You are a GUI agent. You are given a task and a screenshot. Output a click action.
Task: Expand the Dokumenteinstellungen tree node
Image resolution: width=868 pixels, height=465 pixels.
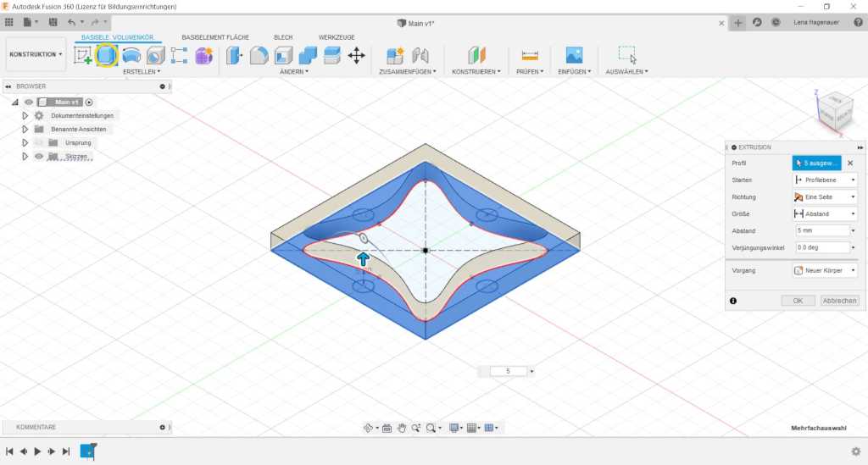25,115
